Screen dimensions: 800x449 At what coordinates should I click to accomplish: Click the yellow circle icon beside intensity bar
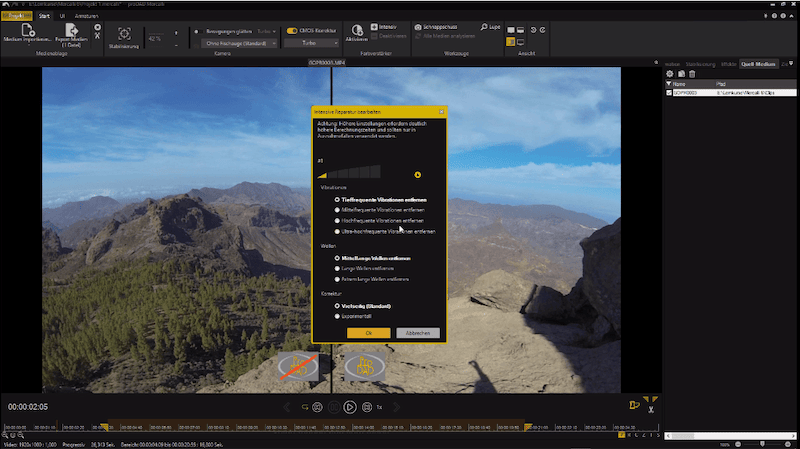[418, 174]
